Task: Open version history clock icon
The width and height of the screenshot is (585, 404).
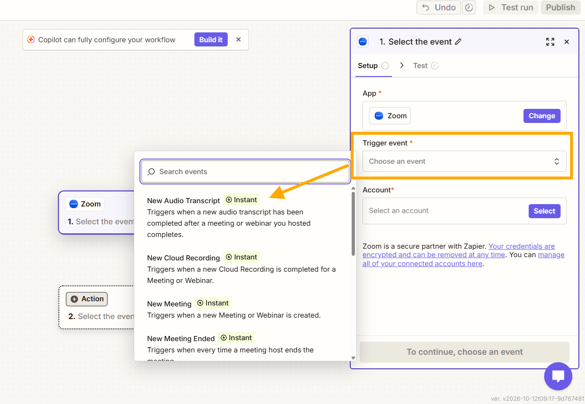Action: click(469, 7)
